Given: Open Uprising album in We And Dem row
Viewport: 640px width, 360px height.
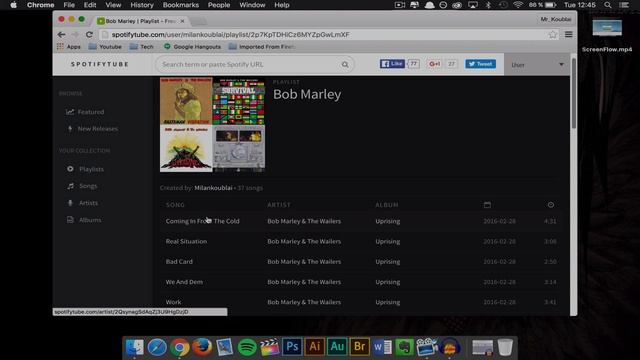Looking at the screenshot, I should tap(388, 282).
